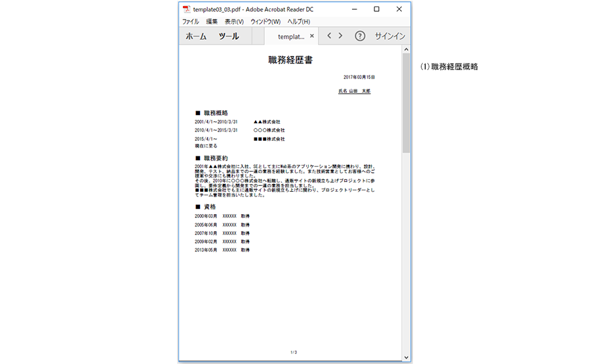Open the ヘルプ(H) menu
The height and width of the screenshot is (364, 590).
click(299, 22)
